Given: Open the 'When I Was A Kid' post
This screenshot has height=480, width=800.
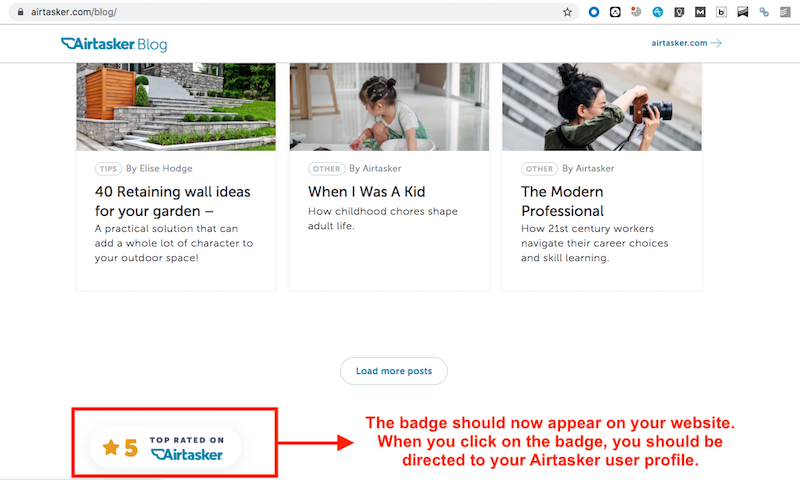Looking at the screenshot, I should coord(366,192).
